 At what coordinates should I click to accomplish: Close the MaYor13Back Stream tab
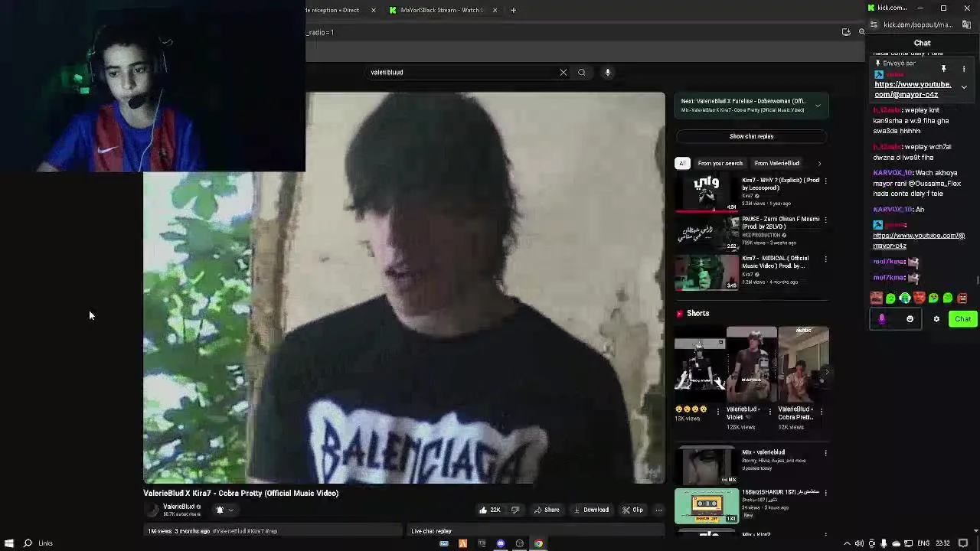(x=495, y=10)
